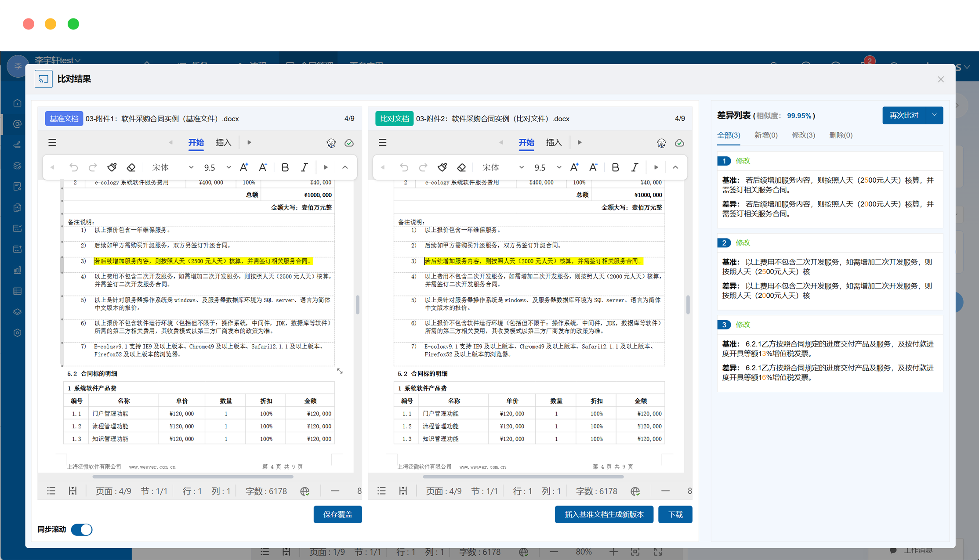The width and height of the screenshot is (979, 560).
Task: Show more tools arrow in 基准文档 toolbar
Action: pyautogui.click(x=326, y=167)
